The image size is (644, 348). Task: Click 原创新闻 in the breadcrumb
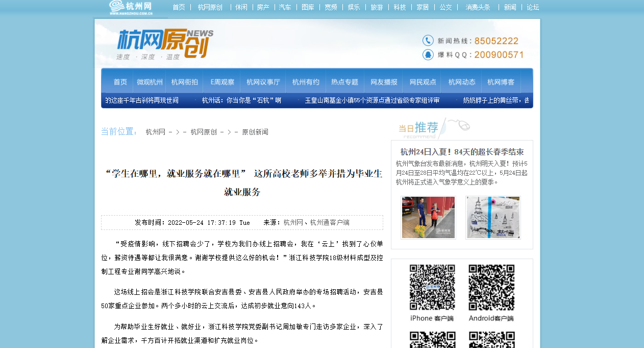click(x=255, y=132)
